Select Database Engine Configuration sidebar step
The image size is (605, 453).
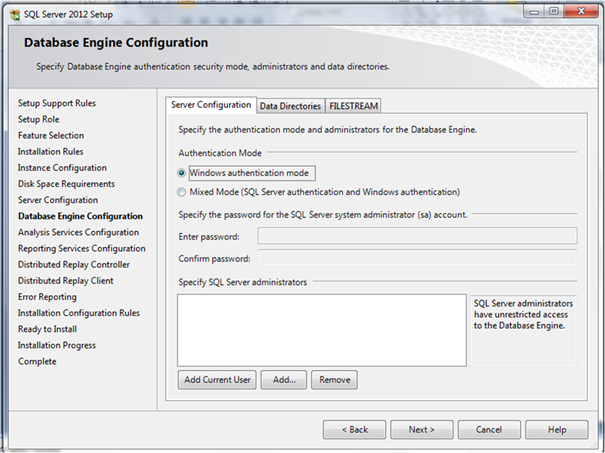pos(80,216)
